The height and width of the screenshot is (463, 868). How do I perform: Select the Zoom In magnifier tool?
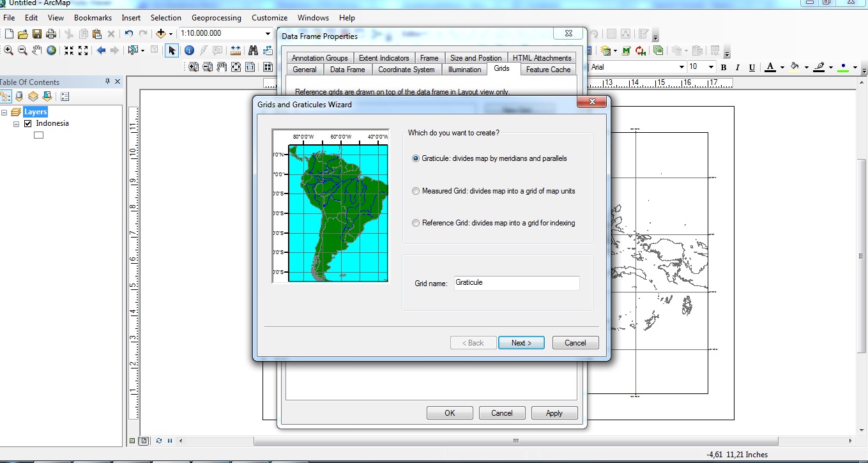click(9, 50)
